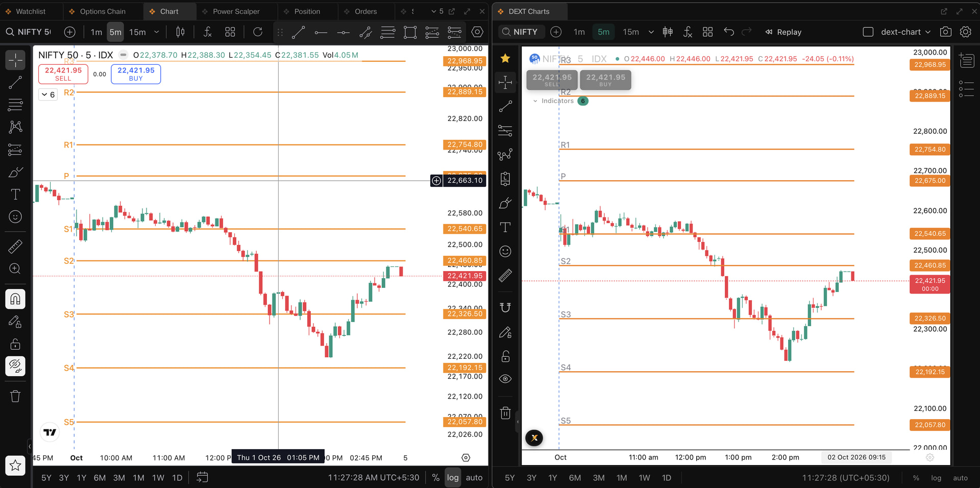This screenshot has width=980, height=488.
Task: Add symbol compare plus in DEXT Charts
Action: [x=556, y=32]
